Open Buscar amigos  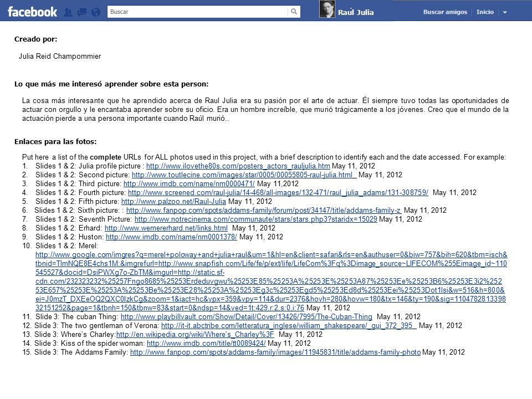(x=445, y=12)
